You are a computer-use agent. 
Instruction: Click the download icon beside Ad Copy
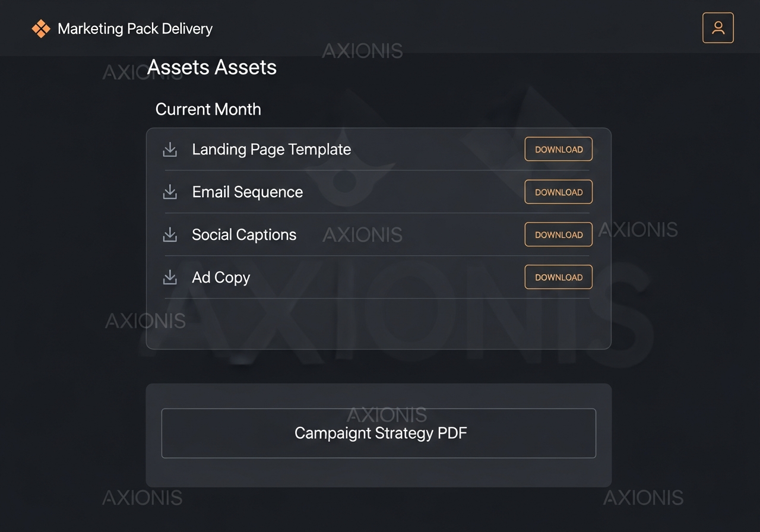pyautogui.click(x=170, y=277)
